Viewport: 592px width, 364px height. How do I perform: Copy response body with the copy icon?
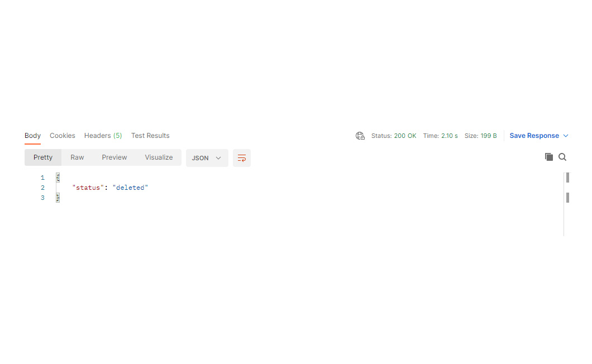[549, 157]
